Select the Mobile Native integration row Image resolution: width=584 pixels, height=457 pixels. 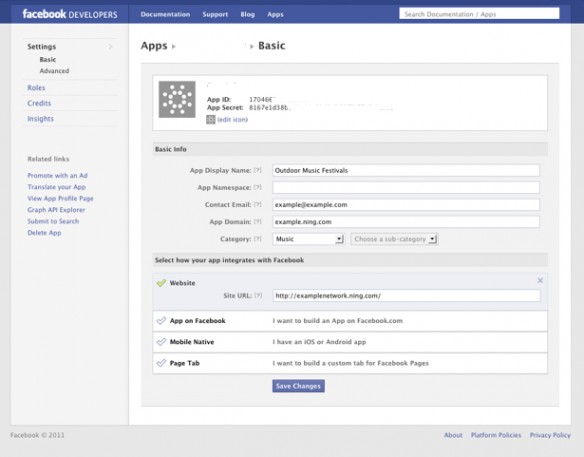[x=350, y=342]
